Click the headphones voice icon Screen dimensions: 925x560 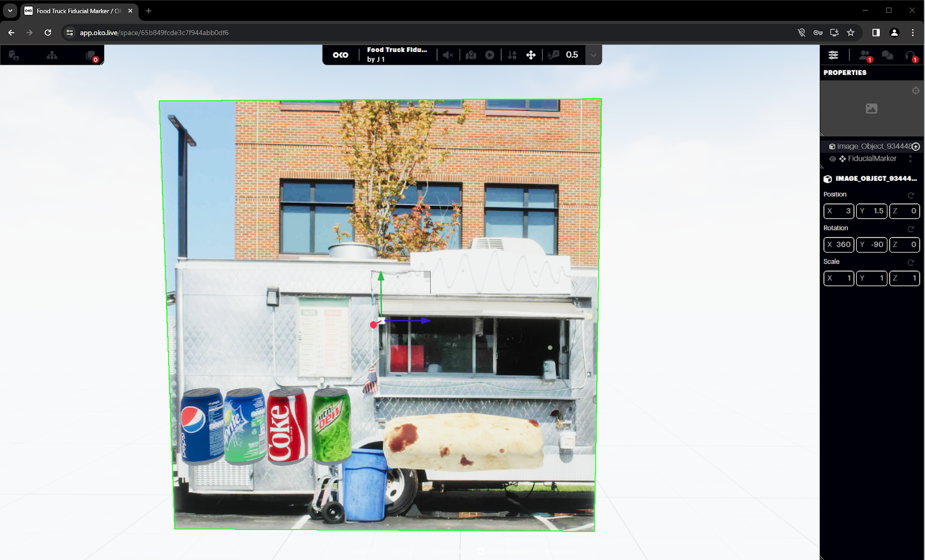click(x=912, y=55)
